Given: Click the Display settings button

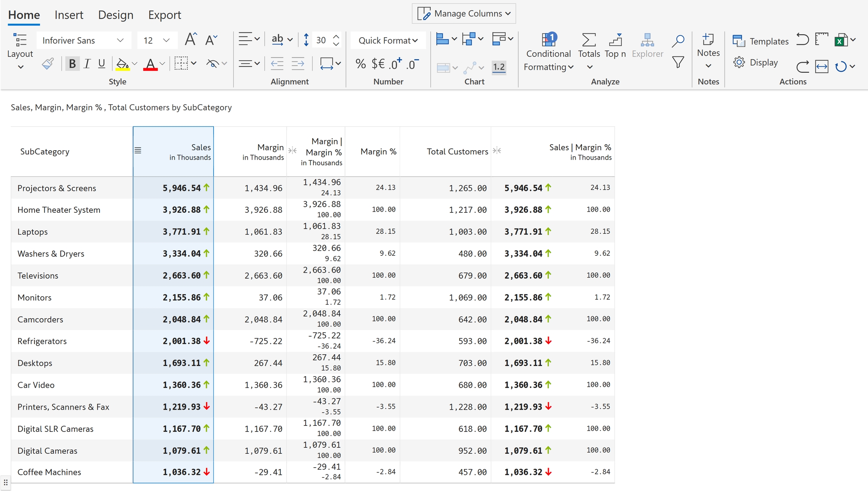Looking at the screenshot, I should click(756, 63).
